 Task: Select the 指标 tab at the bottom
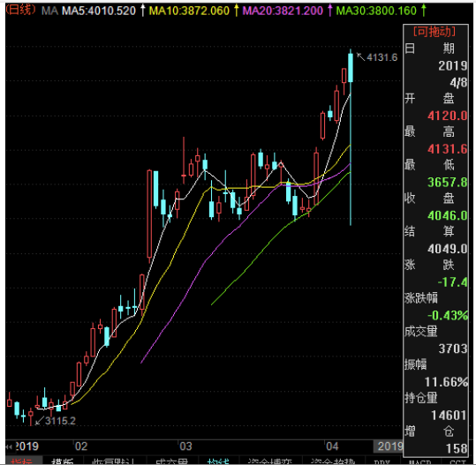(21, 461)
